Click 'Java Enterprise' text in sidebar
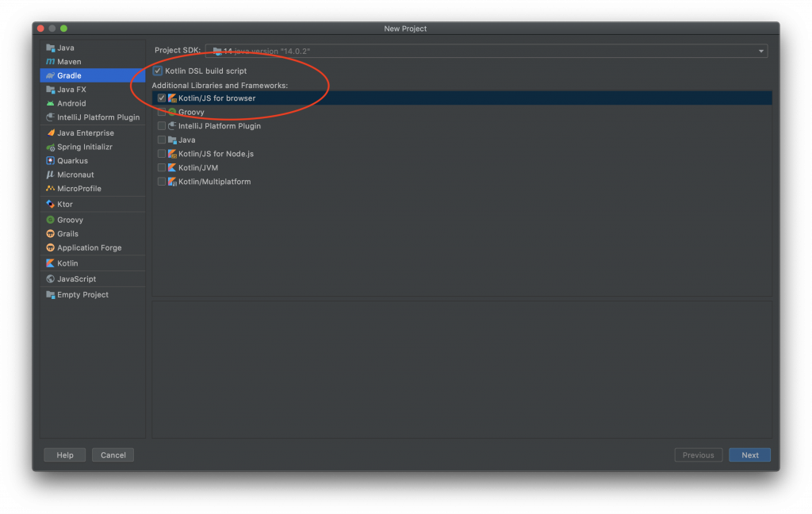The height and width of the screenshot is (514, 812). [x=86, y=133]
